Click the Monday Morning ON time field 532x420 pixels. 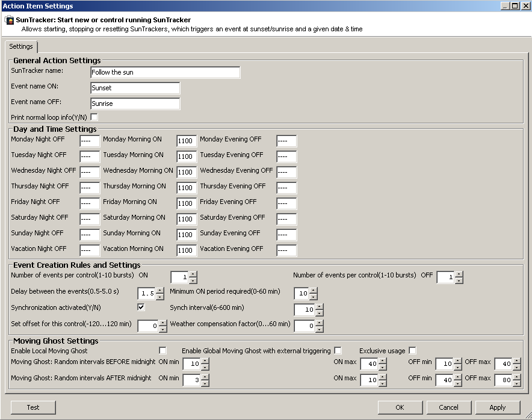(x=187, y=141)
